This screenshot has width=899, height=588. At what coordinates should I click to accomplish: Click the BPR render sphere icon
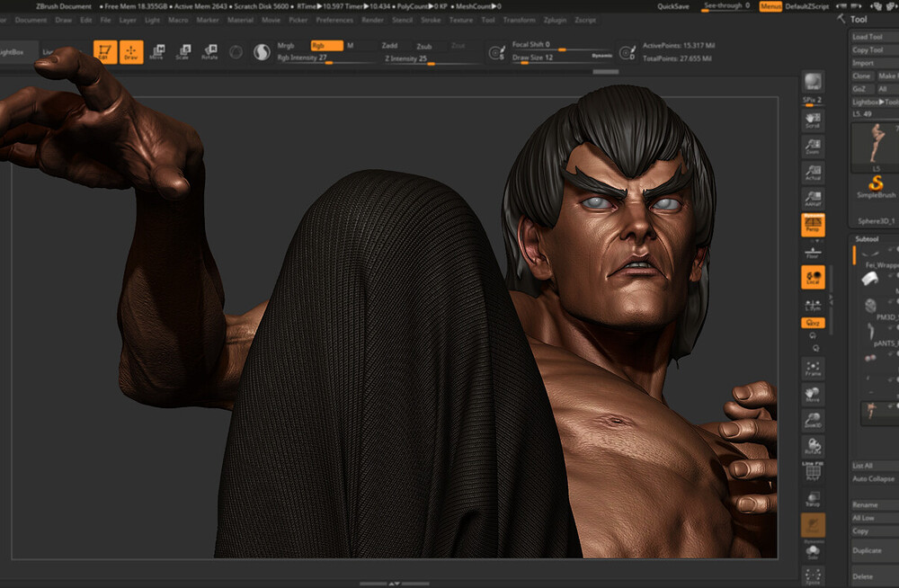click(x=813, y=82)
